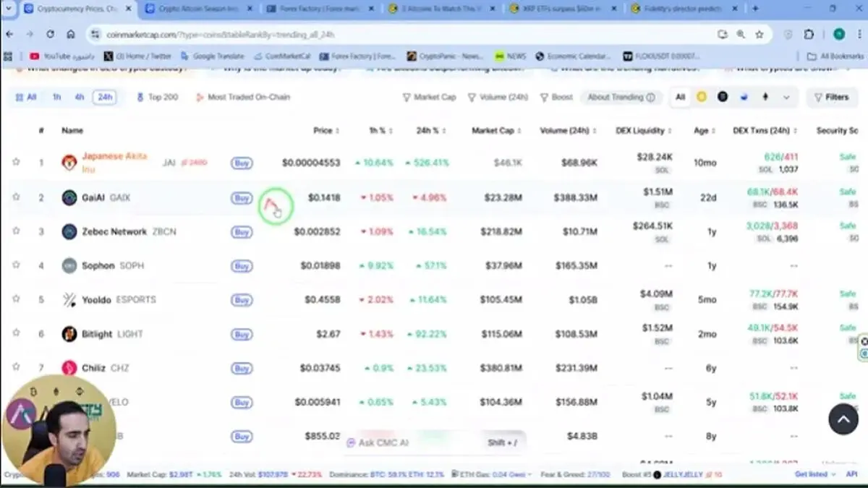Star the Yooldo row

[x=16, y=299]
